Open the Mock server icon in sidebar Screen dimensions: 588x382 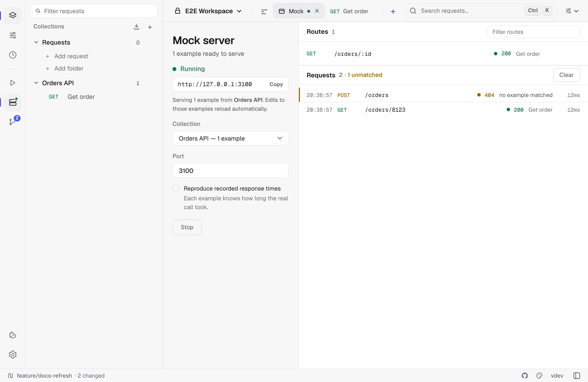tap(12, 102)
